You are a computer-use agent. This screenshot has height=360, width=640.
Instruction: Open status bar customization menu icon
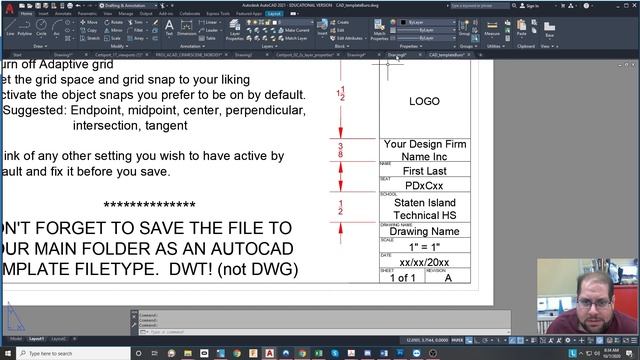[634, 340]
